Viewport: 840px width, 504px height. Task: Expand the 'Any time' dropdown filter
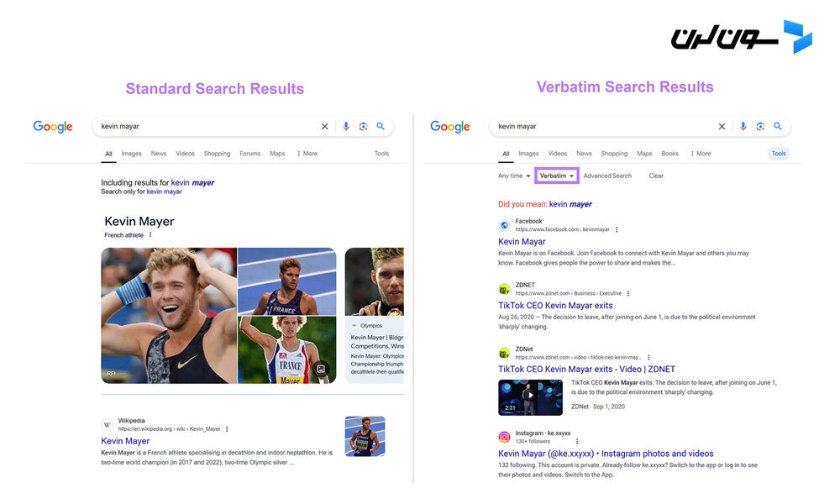tap(514, 176)
